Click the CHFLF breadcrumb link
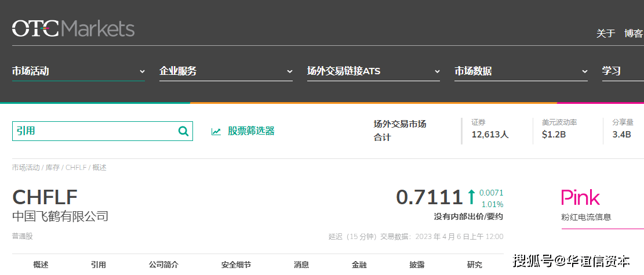 point(76,168)
